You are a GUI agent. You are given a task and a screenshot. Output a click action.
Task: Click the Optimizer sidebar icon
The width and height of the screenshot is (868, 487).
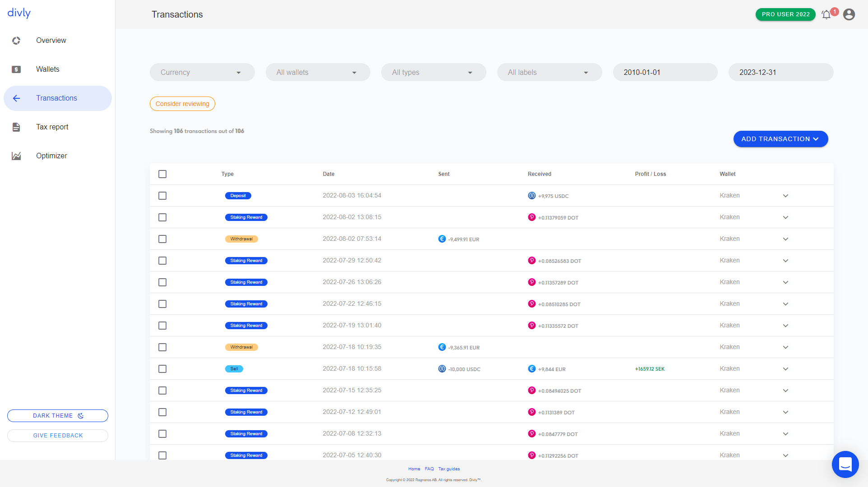(x=16, y=155)
